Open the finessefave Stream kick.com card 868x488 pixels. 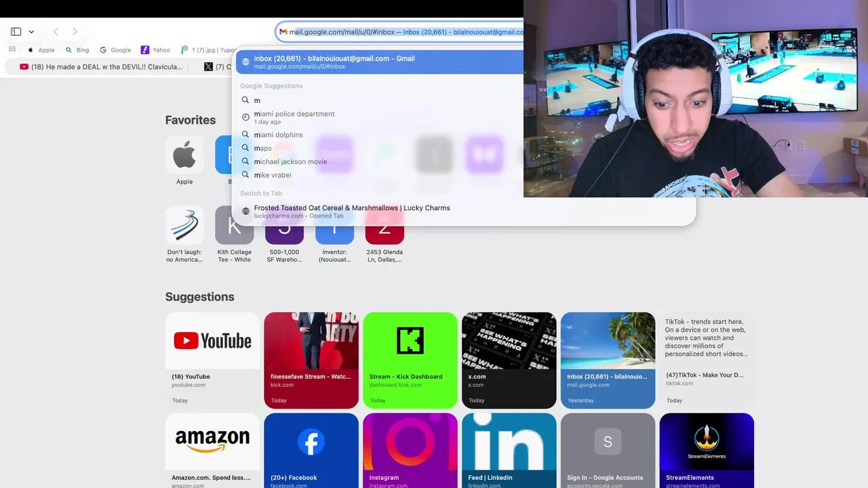[x=311, y=361]
